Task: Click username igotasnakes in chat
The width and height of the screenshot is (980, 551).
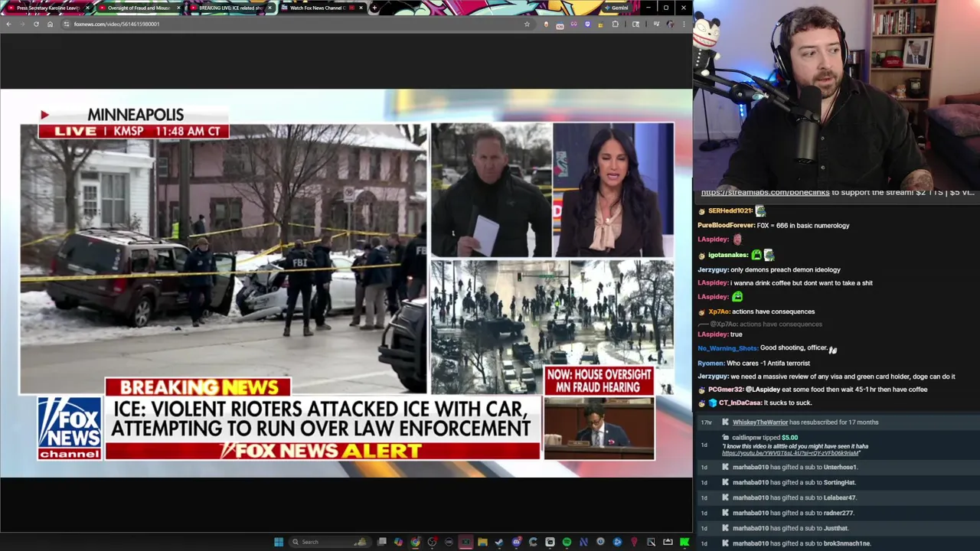Action: (x=727, y=255)
